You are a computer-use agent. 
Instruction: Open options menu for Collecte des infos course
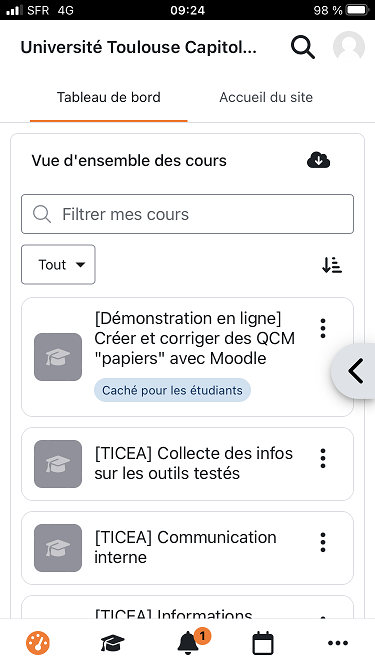click(x=323, y=458)
